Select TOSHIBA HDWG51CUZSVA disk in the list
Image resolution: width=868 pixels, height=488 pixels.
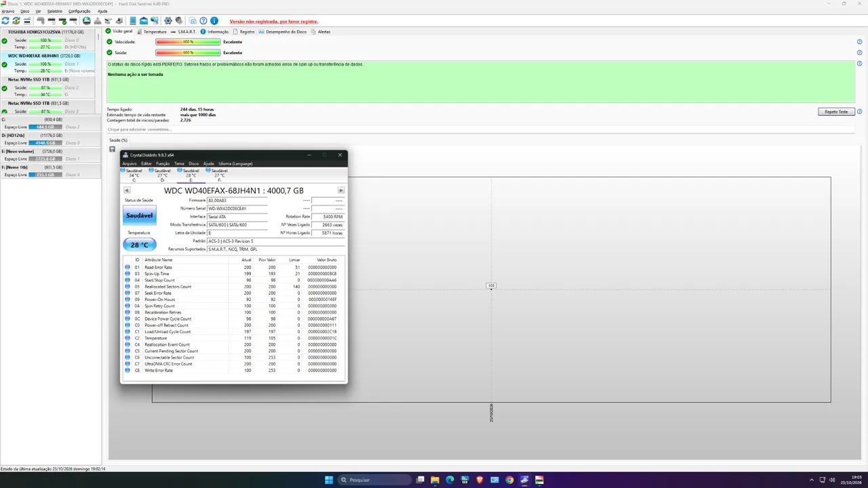point(48,40)
